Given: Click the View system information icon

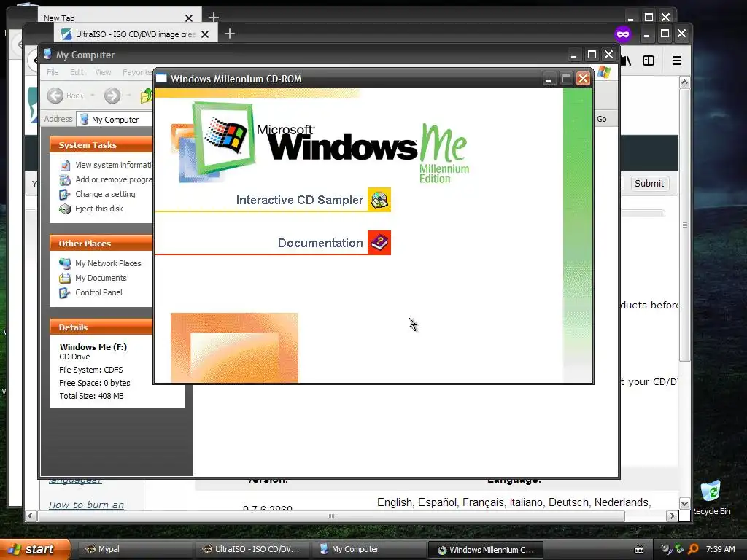Looking at the screenshot, I should coord(65,166).
